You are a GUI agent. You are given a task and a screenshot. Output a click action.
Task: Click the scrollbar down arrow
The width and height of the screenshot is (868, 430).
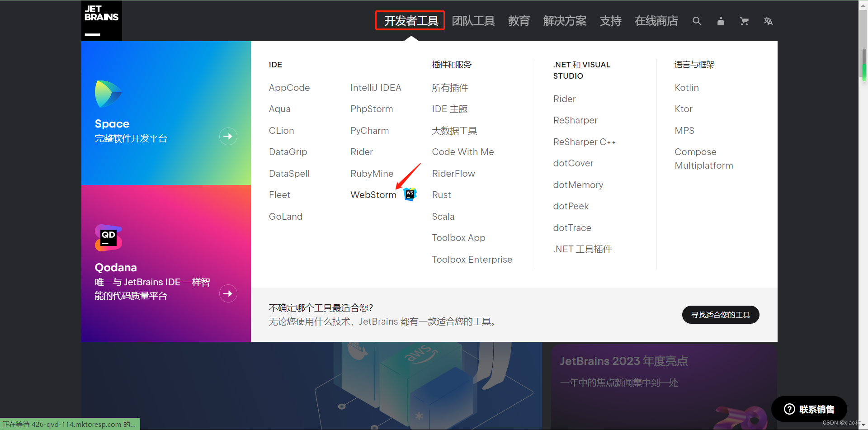tap(863, 426)
